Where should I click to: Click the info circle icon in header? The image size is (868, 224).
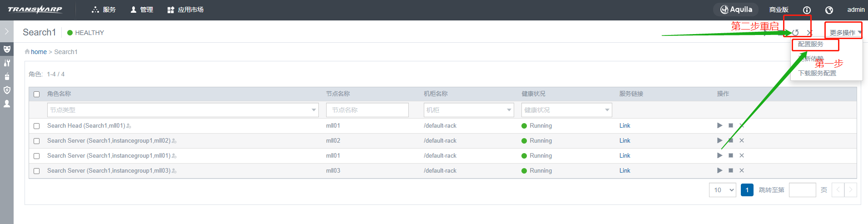[807, 10]
